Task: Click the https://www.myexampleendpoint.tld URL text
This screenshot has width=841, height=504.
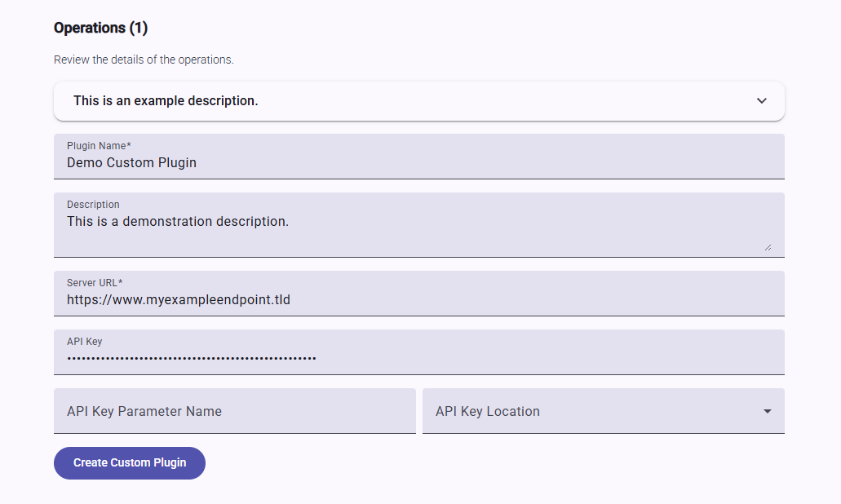Action: coord(179,299)
